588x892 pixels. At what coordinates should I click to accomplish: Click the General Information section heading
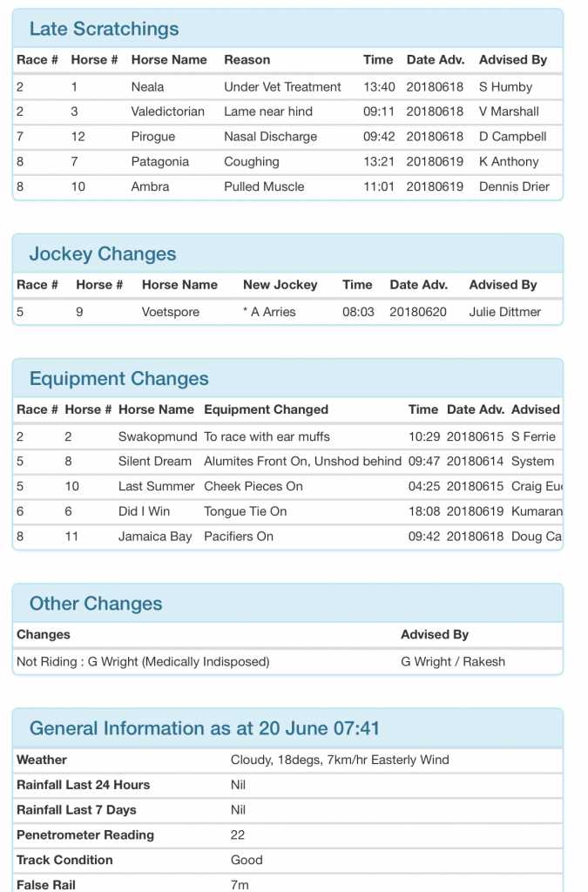pyautogui.click(x=205, y=728)
